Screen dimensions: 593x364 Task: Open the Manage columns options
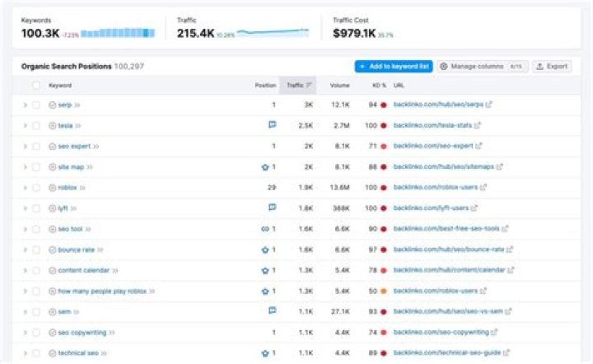(481, 66)
